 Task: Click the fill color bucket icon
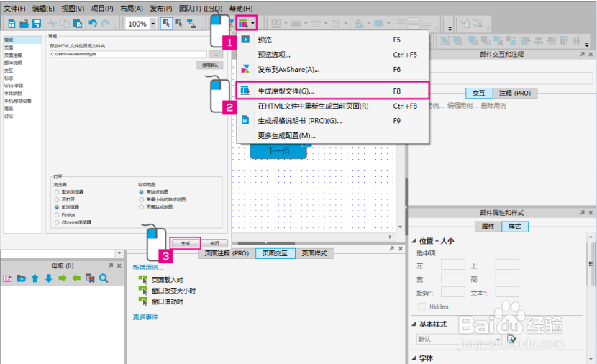pyautogui.click(x=359, y=24)
